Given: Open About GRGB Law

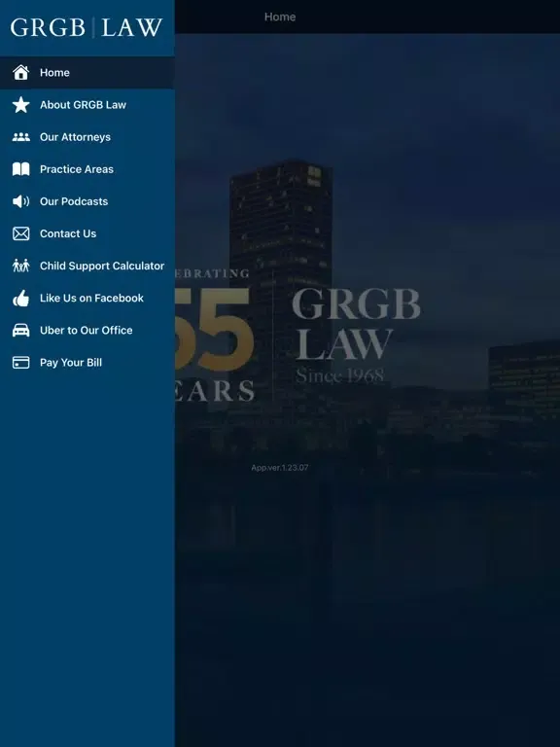Looking at the screenshot, I should click(87, 105).
